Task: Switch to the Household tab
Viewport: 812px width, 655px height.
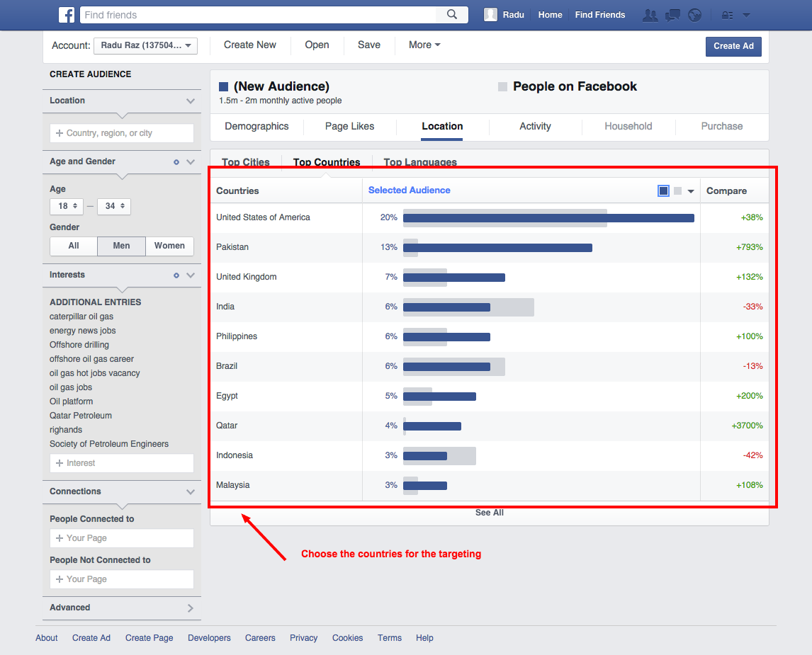Action: click(628, 126)
